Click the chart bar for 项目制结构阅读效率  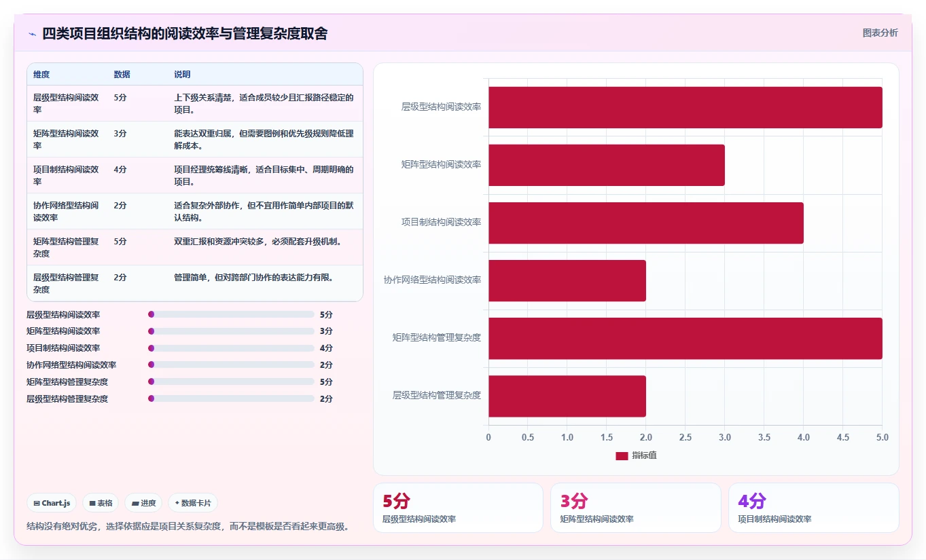tap(645, 223)
